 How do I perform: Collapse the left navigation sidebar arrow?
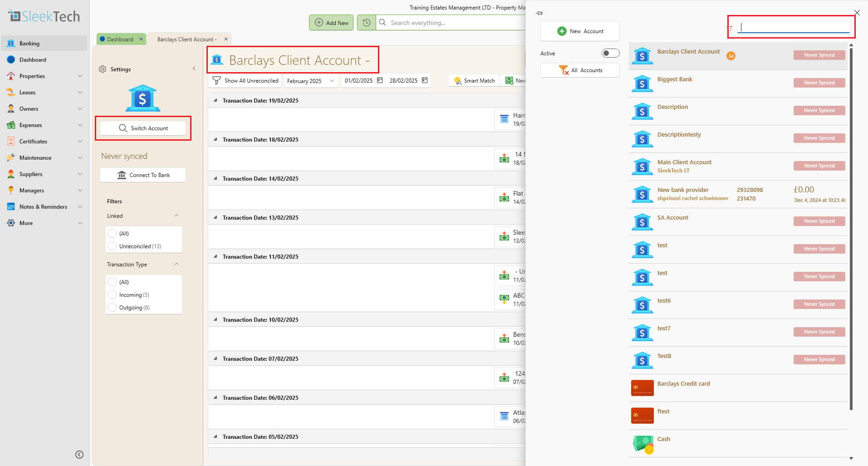coord(79,455)
